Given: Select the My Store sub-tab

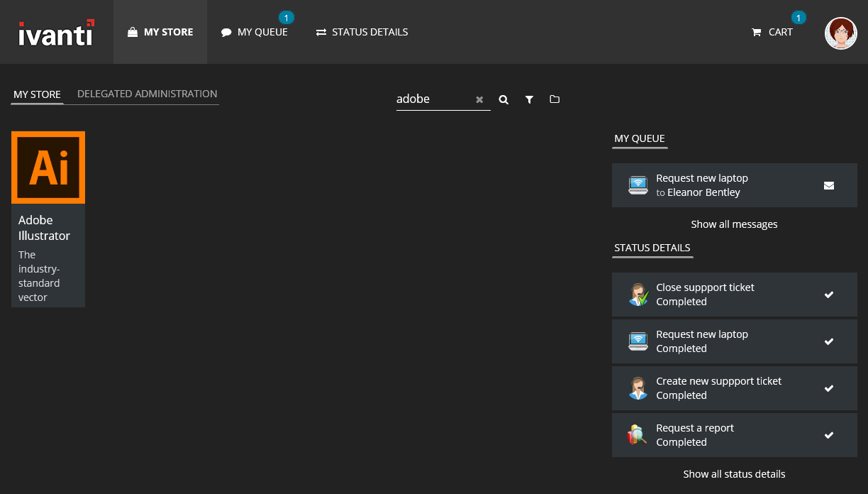Looking at the screenshot, I should (37, 94).
